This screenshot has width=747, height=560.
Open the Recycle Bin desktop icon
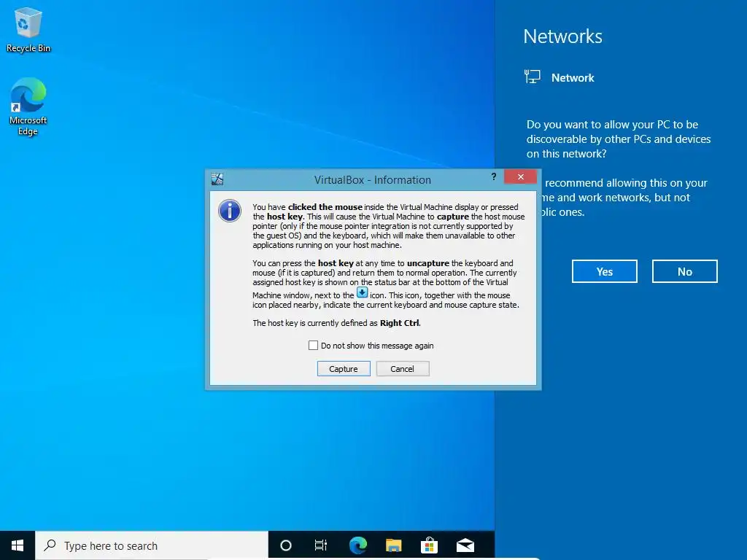[28, 29]
